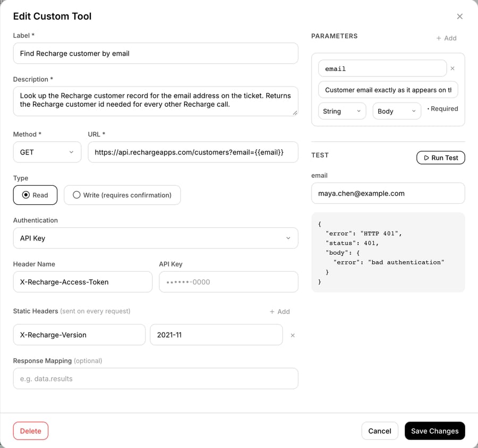The image size is (478, 448).
Task: Edit the parameter description field
Action: [x=388, y=90]
